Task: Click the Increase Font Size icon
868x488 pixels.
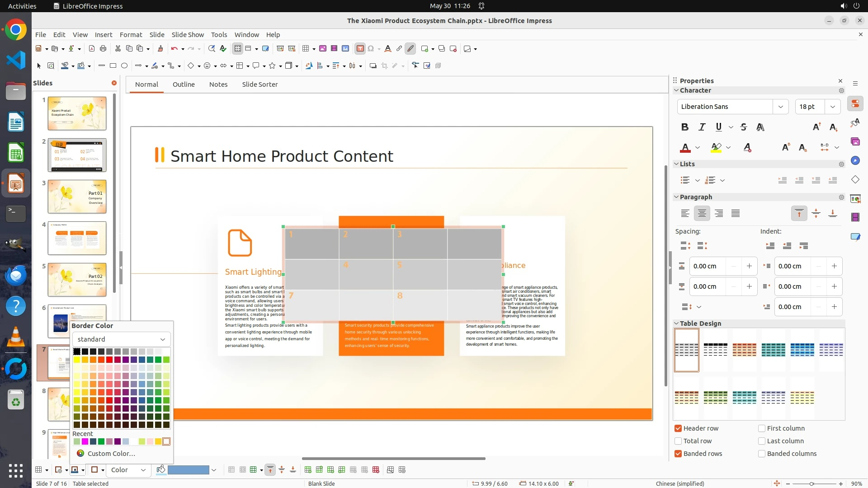Action: click(816, 127)
